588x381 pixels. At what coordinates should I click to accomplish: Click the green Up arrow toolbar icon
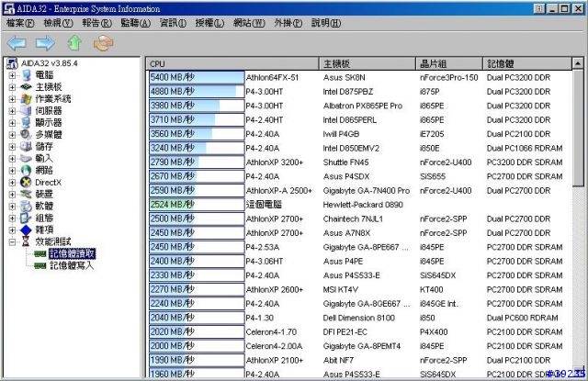[74, 43]
